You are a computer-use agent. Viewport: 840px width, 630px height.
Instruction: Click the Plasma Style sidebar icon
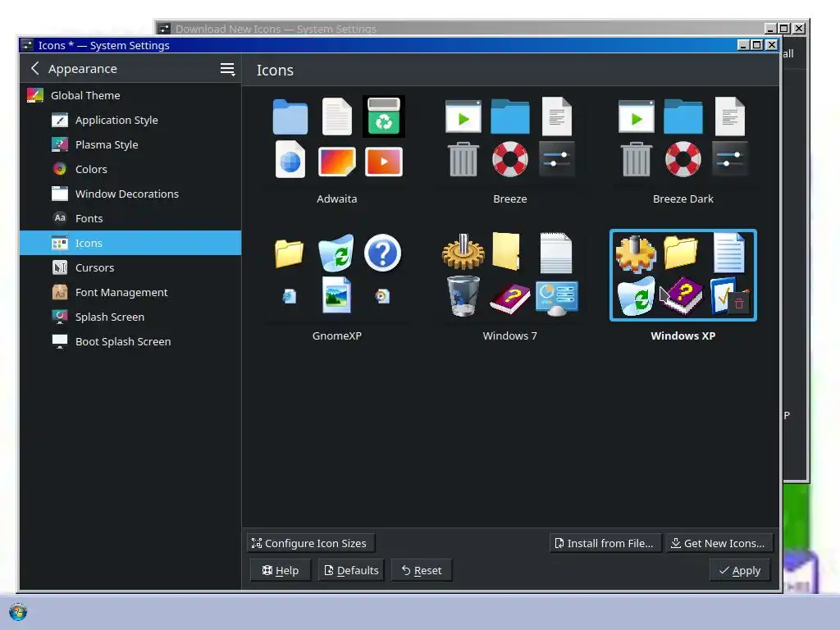tap(59, 144)
